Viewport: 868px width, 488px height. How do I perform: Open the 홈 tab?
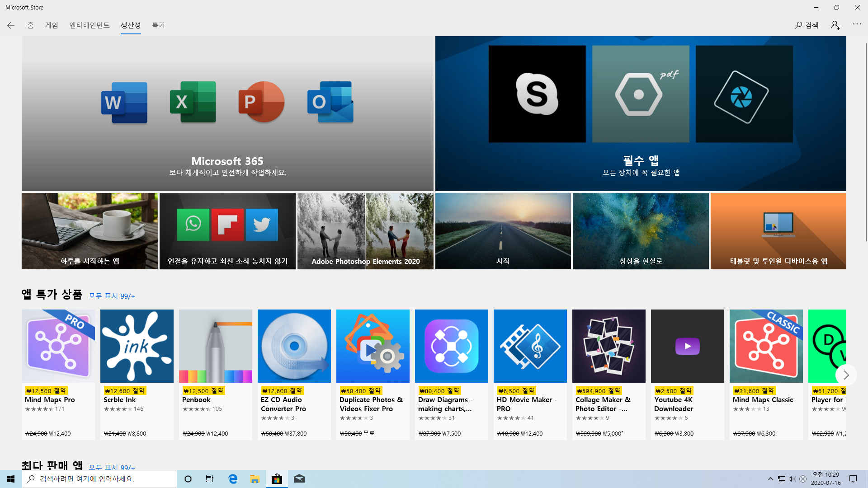30,25
